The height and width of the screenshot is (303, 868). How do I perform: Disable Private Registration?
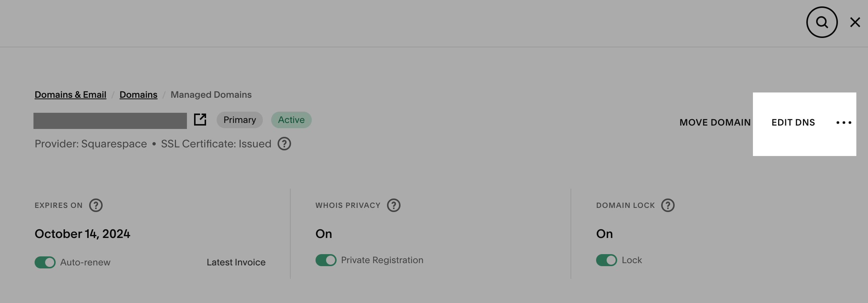(326, 260)
